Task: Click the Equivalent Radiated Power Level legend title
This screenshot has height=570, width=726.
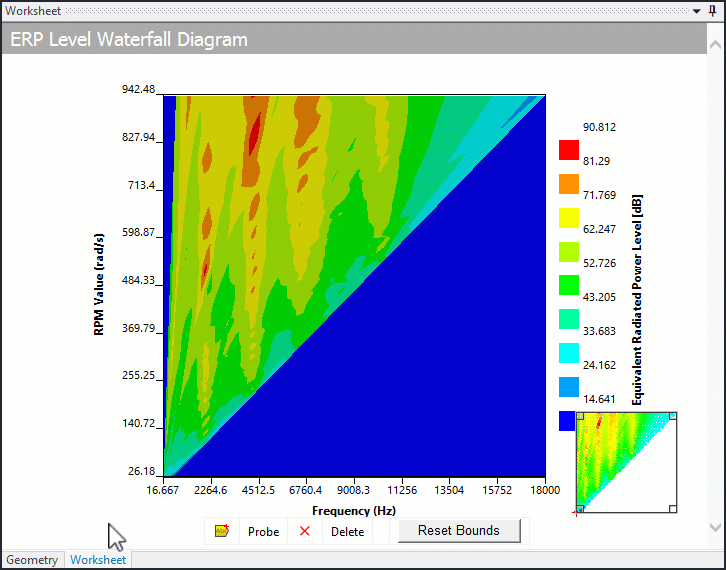Action: pos(637,300)
